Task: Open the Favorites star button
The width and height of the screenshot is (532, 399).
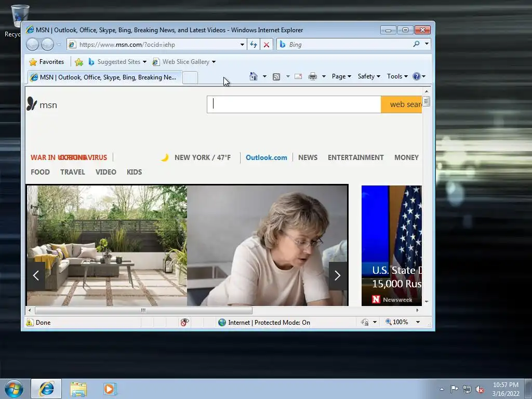Action: [x=47, y=62]
